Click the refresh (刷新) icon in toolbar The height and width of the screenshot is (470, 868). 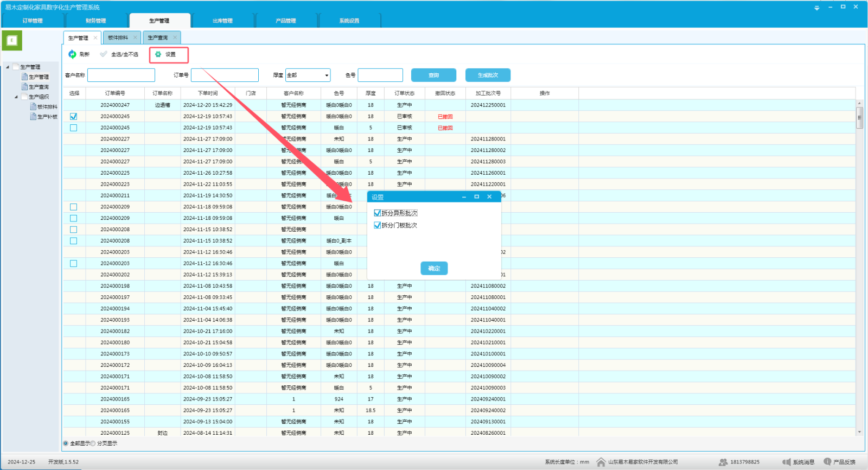[x=72, y=54]
